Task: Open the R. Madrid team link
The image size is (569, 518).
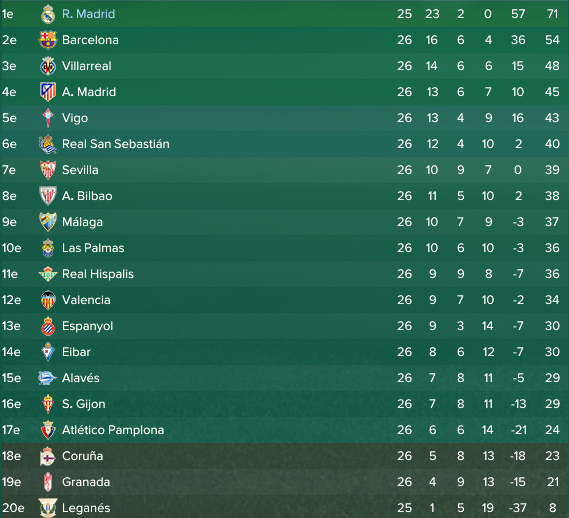Action: coord(89,14)
